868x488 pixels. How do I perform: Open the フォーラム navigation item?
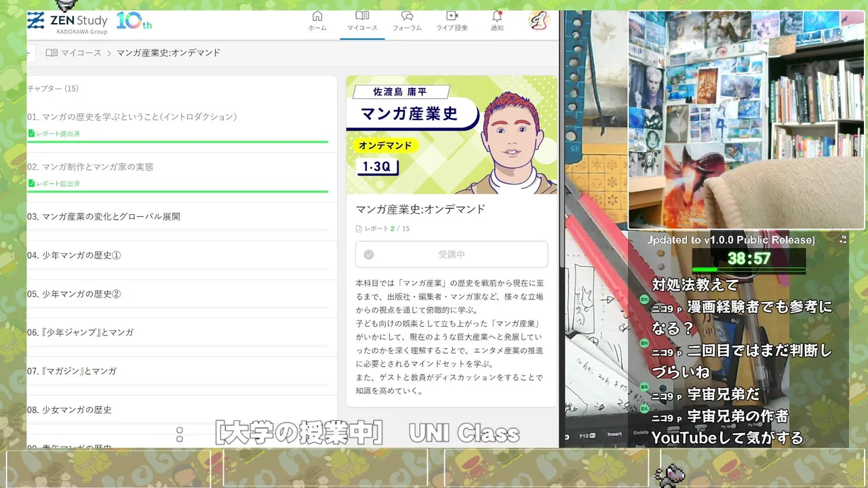pos(407,21)
